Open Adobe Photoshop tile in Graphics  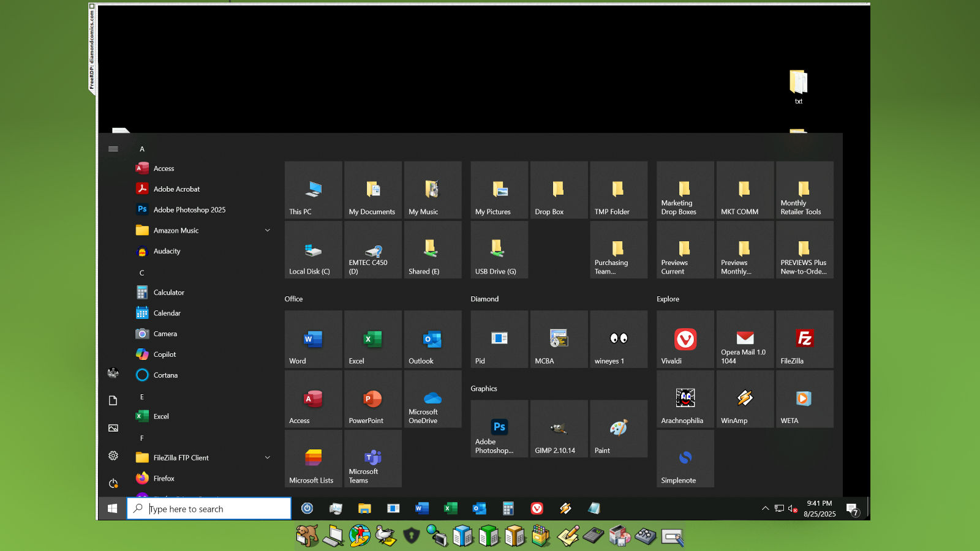(499, 429)
